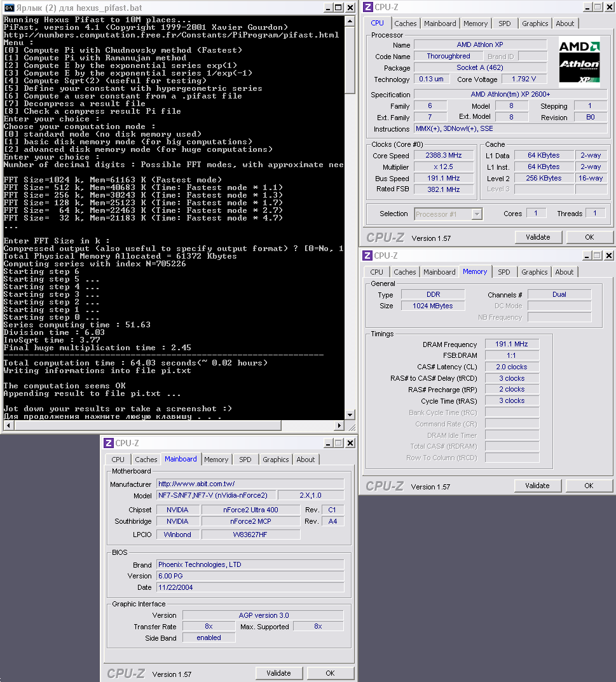Click the model field NF7-S/NF7,NF7-V (nVidia-nForce2)
Image resolution: width=616 pixels, height=682 pixels.
point(216,495)
